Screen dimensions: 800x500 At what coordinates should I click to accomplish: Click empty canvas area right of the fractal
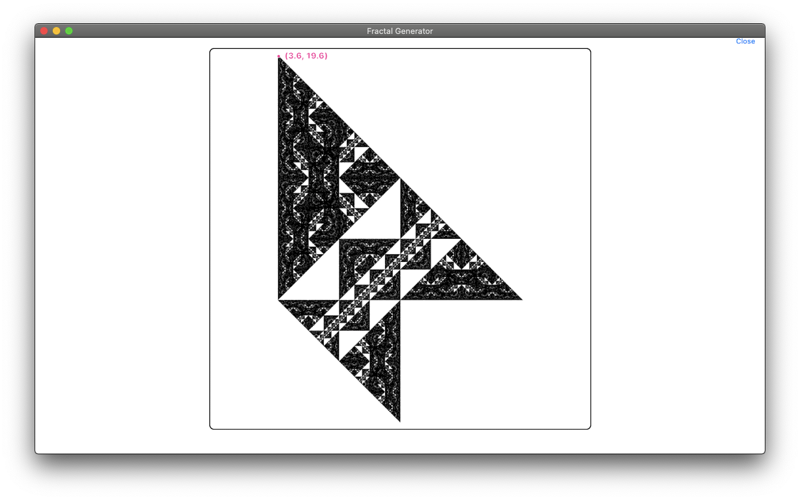coord(536,153)
